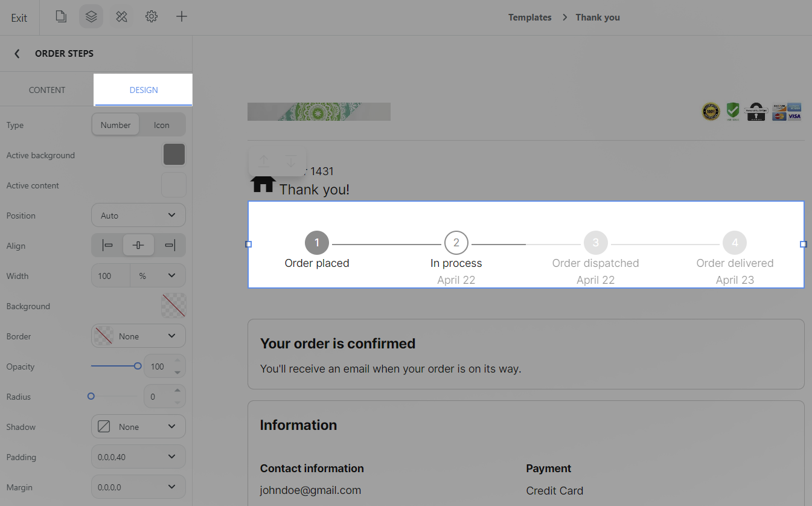Image resolution: width=812 pixels, height=506 pixels.
Task: Open the Settings gear icon
Action: click(152, 17)
